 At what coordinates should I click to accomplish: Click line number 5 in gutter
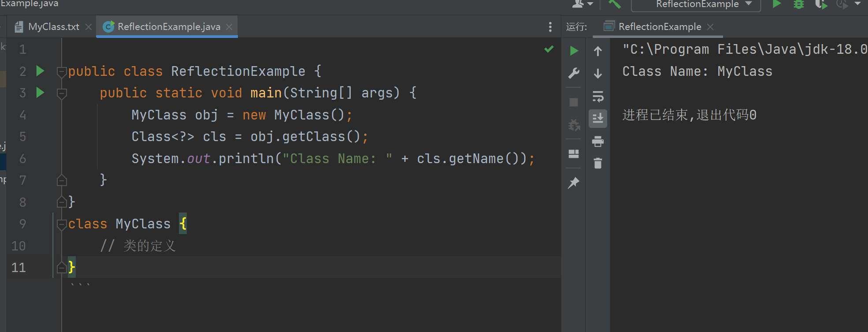(23, 137)
